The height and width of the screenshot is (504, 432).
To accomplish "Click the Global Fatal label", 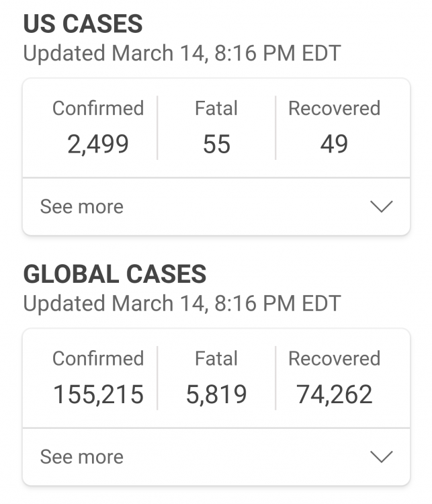I will pyautogui.click(x=216, y=358).
